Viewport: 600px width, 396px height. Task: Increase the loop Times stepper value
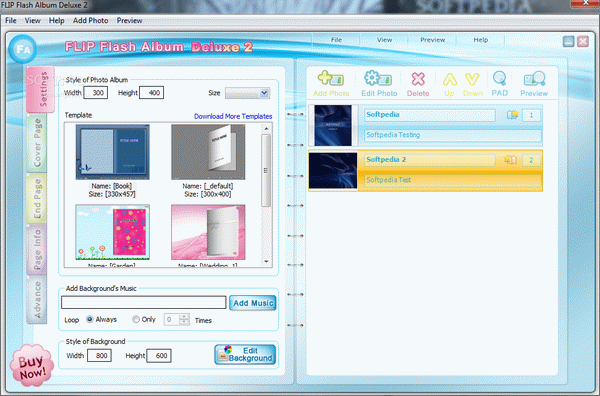(x=184, y=316)
